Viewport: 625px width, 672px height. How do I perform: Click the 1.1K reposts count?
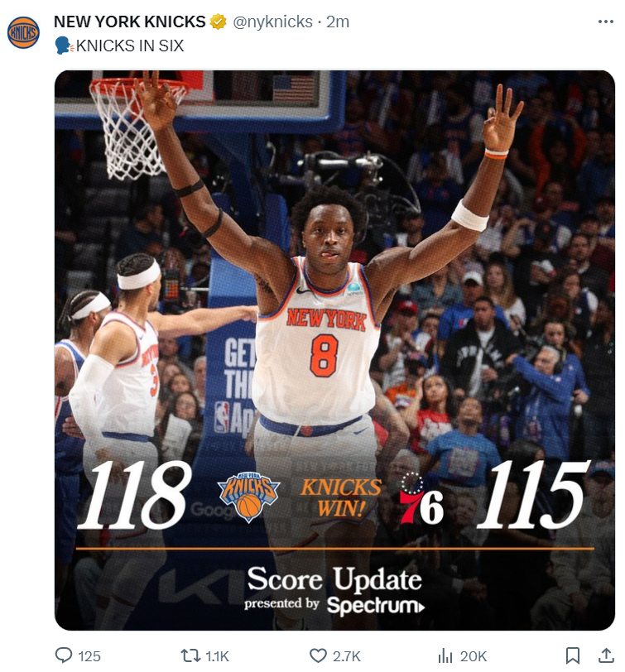point(218,656)
